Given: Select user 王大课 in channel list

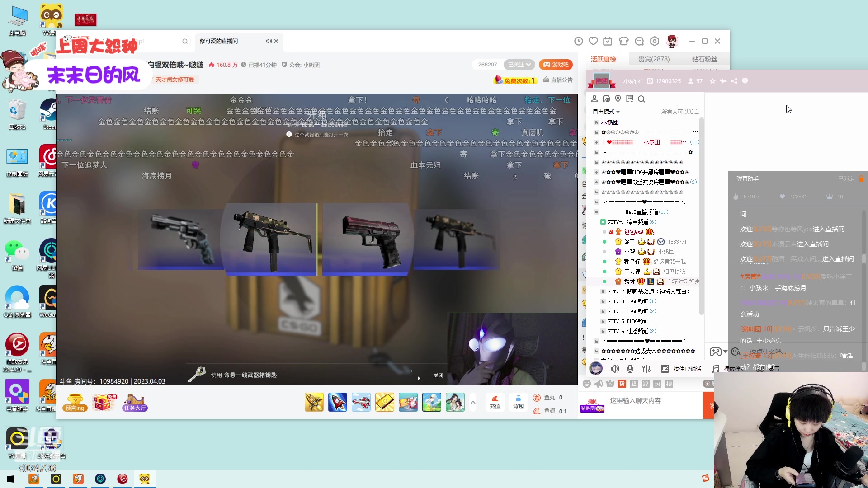Looking at the screenshot, I should [632, 272].
